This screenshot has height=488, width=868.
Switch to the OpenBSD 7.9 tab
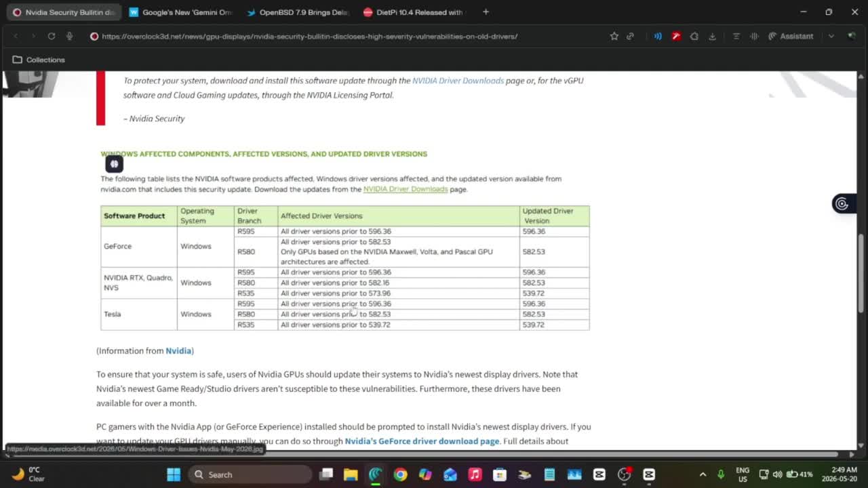point(298,12)
